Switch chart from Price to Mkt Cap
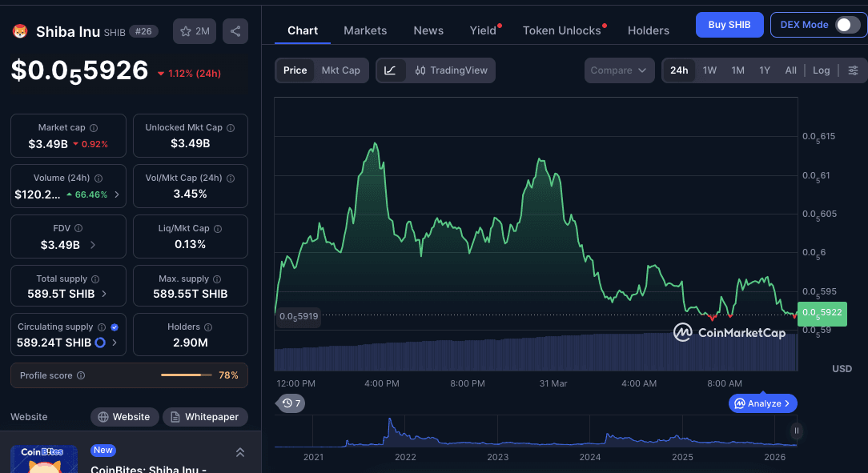The width and height of the screenshot is (868, 473). click(x=340, y=70)
